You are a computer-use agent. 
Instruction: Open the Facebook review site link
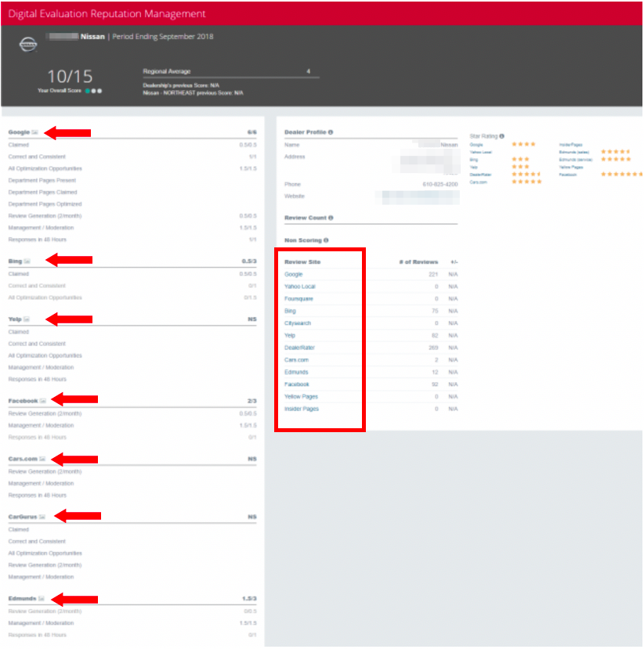click(296, 384)
